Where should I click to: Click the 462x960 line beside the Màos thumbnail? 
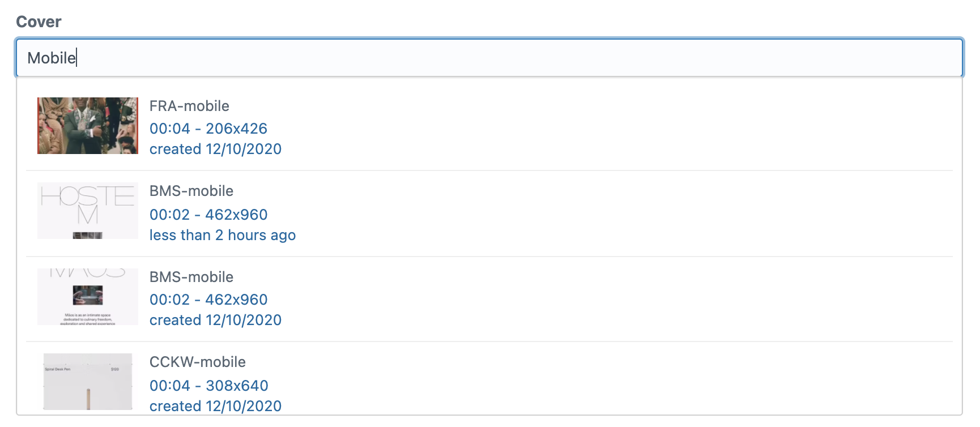208,300
